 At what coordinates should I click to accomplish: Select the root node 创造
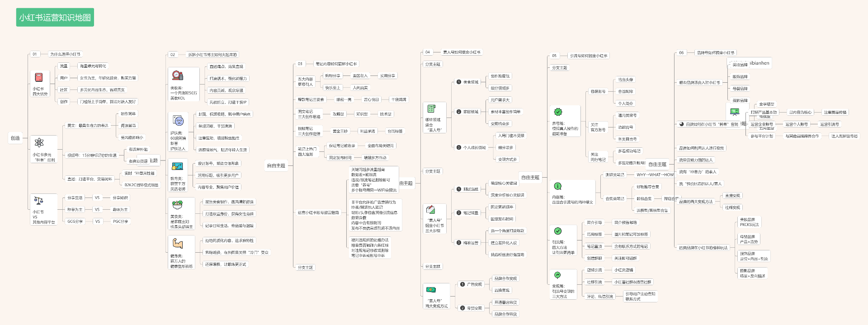[15, 138]
